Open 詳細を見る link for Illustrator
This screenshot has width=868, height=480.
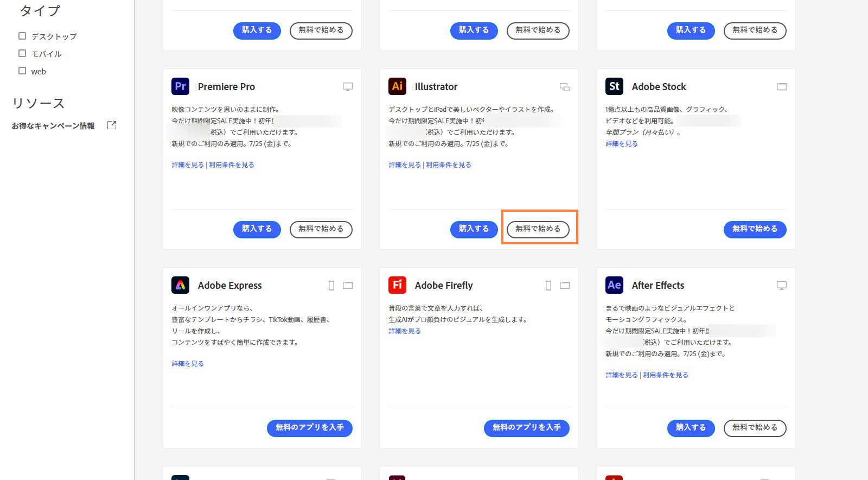[405, 165]
